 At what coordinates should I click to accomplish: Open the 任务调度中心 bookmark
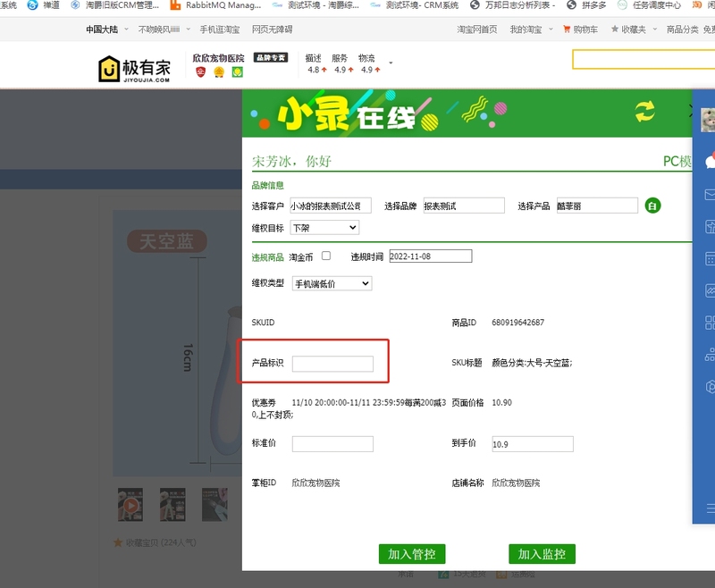650,5
